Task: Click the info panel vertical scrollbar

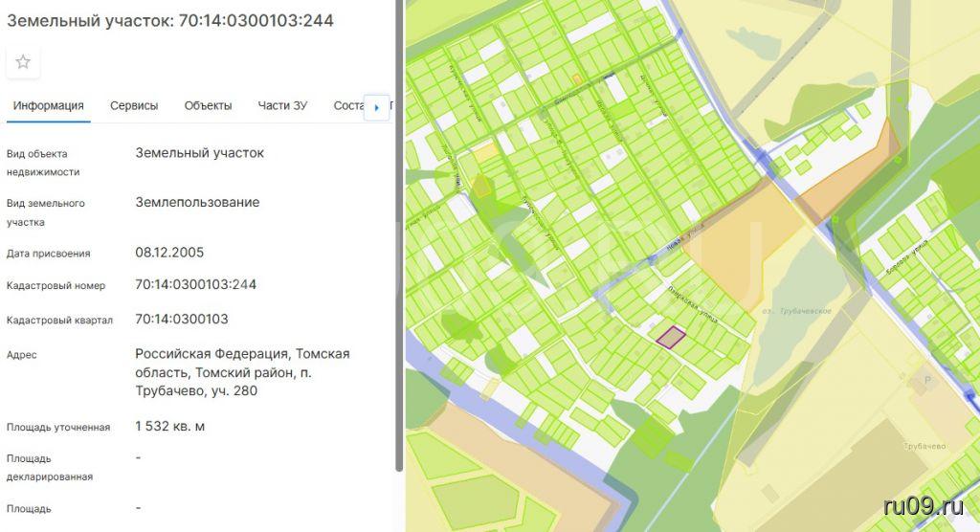Action: [x=399, y=239]
